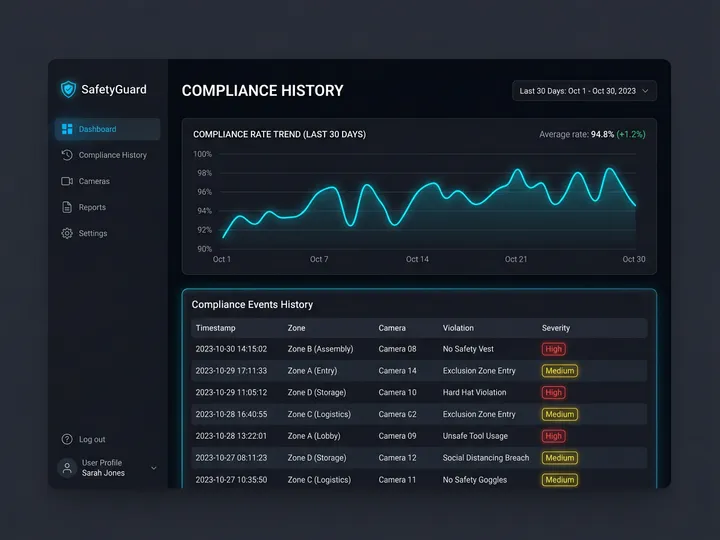This screenshot has height=540, width=720.
Task: Click the Compliance History clock icon
Action: (x=67, y=155)
